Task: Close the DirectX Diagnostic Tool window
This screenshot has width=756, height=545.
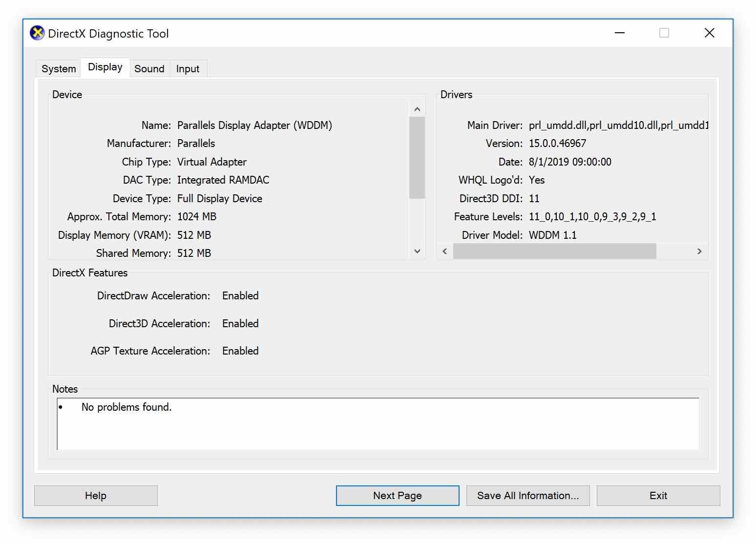Action: tap(710, 33)
